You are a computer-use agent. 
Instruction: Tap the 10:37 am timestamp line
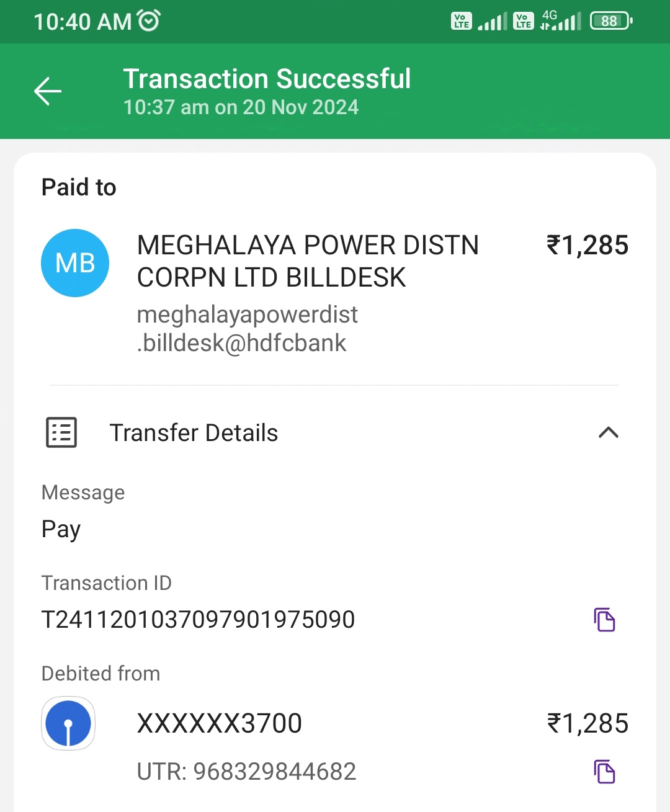pyautogui.click(x=241, y=107)
